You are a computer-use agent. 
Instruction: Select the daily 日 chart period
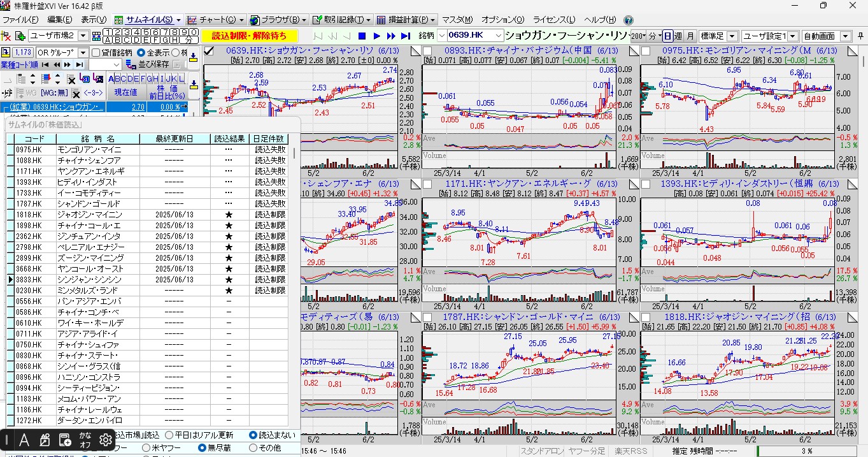pyautogui.click(x=667, y=36)
